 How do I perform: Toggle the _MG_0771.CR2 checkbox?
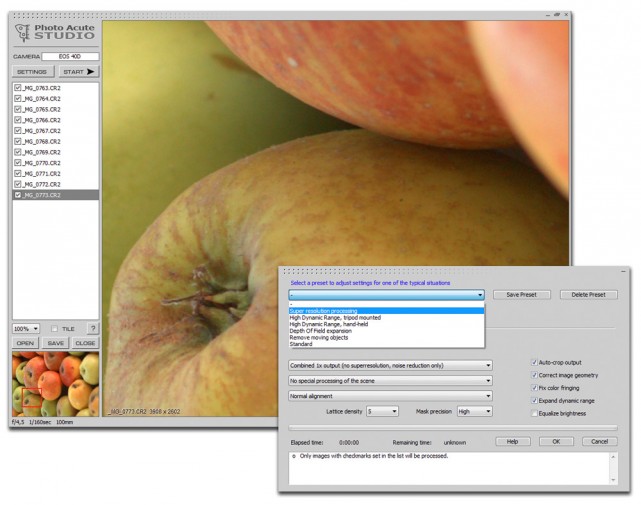18,173
